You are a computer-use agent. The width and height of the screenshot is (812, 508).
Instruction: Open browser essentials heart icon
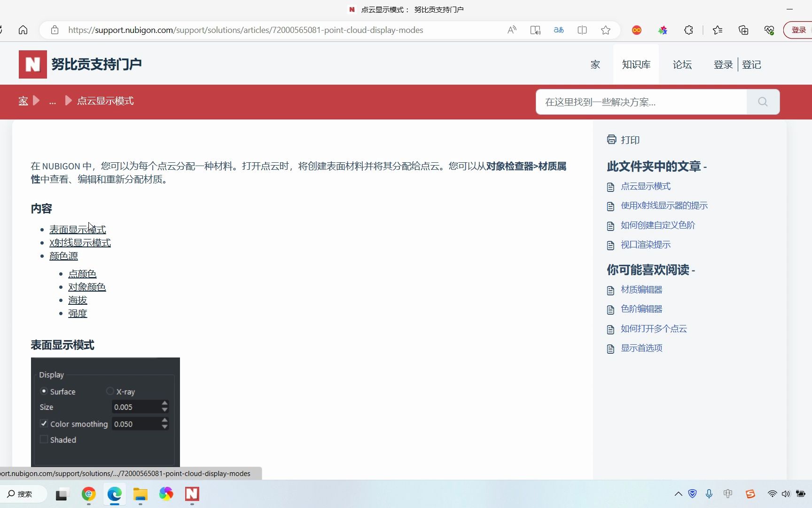(769, 30)
